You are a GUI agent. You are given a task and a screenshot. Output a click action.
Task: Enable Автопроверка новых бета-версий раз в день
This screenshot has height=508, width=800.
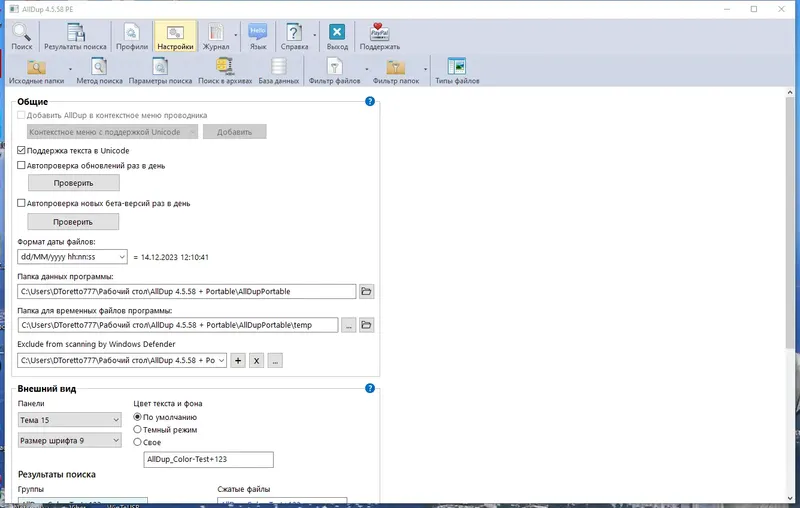[x=21, y=203]
